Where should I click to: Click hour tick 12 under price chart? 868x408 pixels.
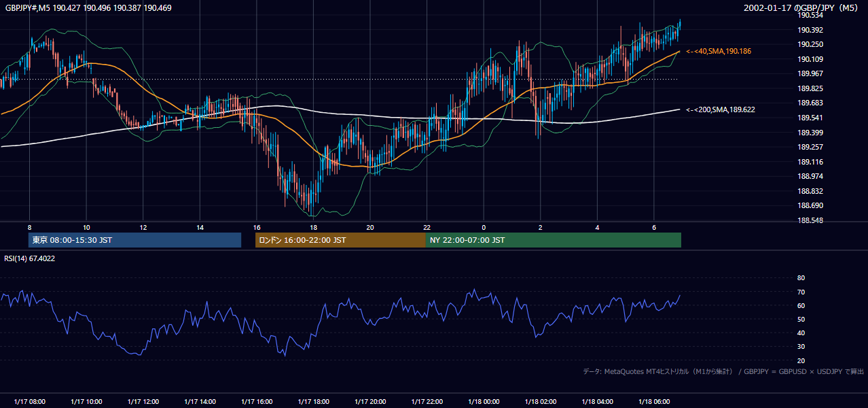pos(143,227)
